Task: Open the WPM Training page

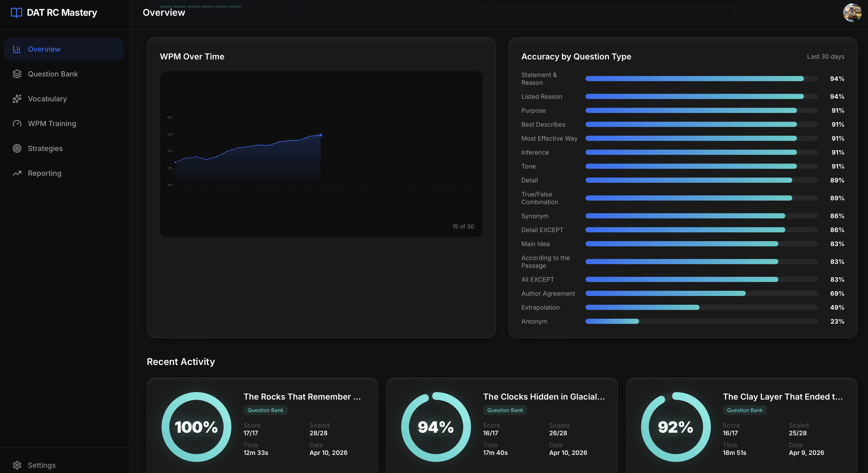Action: coord(52,124)
